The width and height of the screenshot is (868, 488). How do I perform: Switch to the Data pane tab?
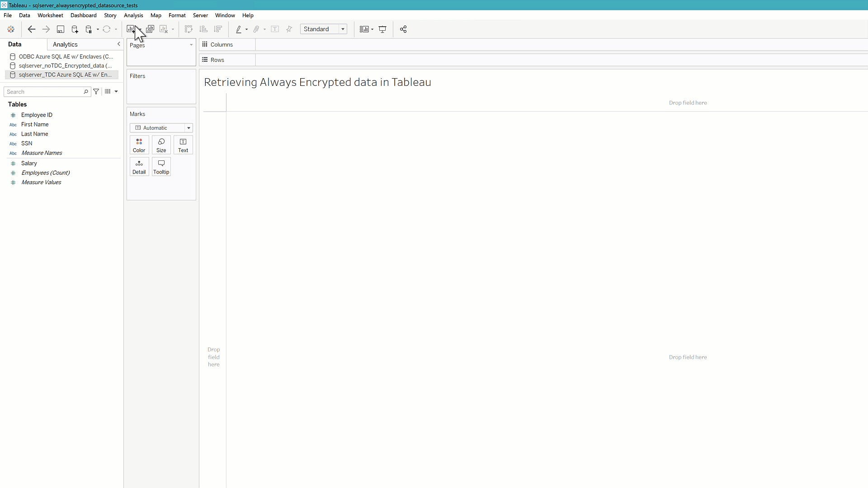click(14, 44)
